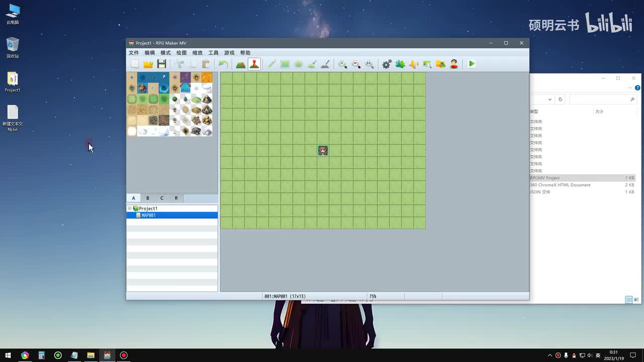Select the 回收站 desktop icon
This screenshot has height=362, width=644.
(x=13, y=48)
